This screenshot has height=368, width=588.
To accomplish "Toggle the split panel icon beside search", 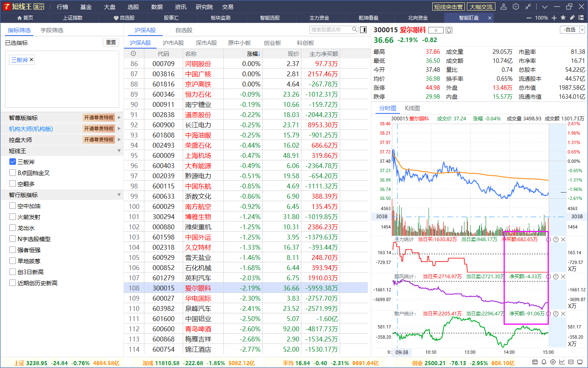I will pos(363,29).
